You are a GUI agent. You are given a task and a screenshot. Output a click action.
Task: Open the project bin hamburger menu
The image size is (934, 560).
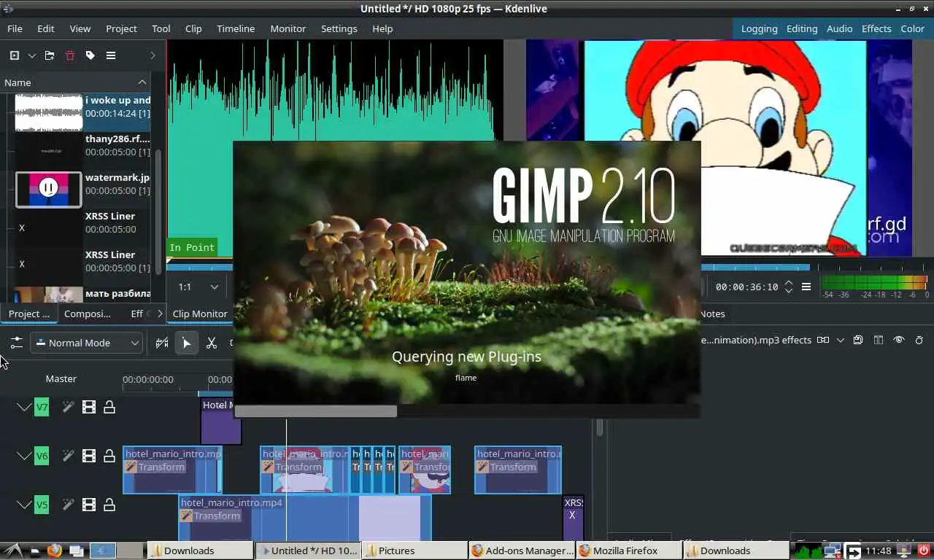pos(111,55)
